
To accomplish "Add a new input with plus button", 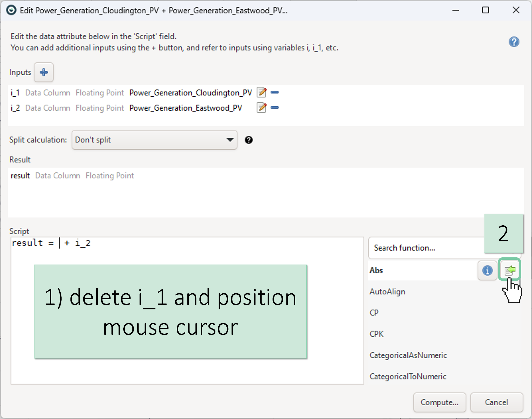I will 44,72.
